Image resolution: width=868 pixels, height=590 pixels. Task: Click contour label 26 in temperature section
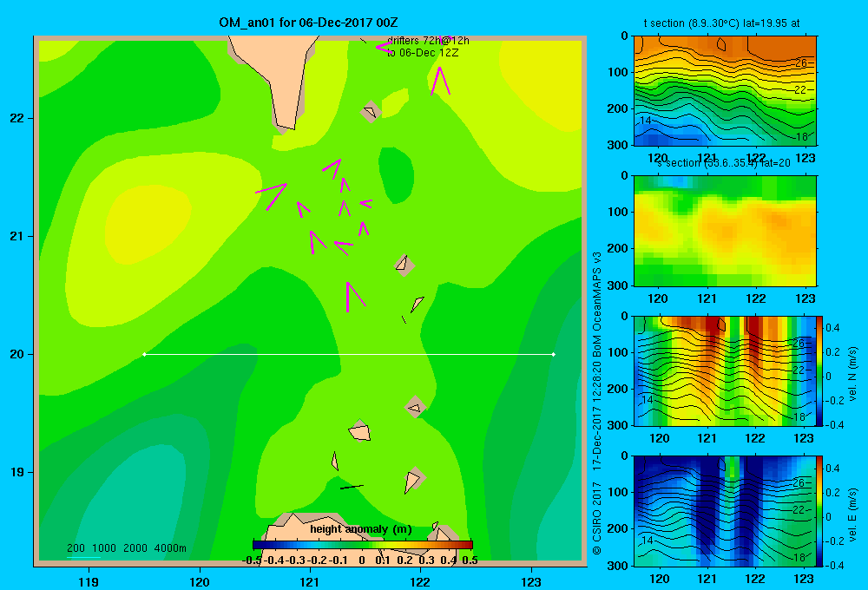point(800,63)
